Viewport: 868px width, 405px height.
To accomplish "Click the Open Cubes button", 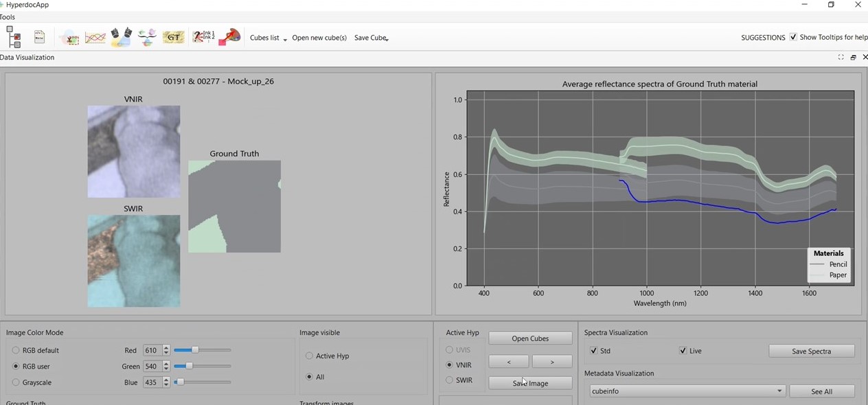I will pyautogui.click(x=530, y=338).
